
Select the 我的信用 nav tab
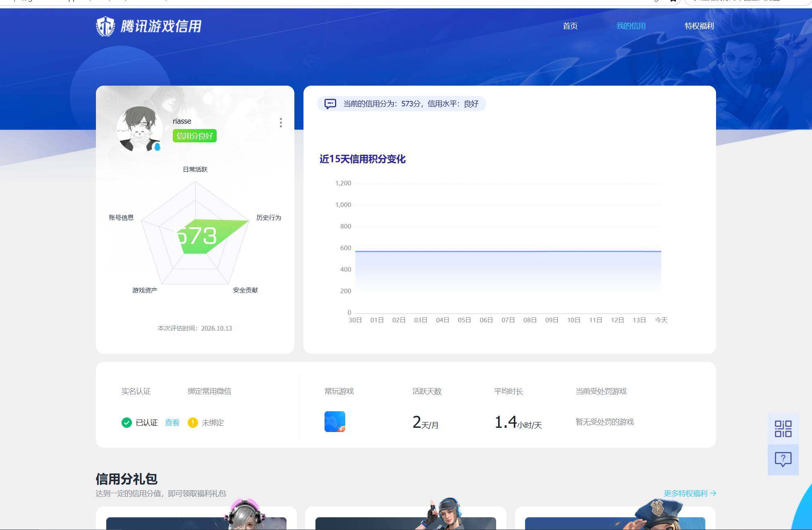coord(631,26)
